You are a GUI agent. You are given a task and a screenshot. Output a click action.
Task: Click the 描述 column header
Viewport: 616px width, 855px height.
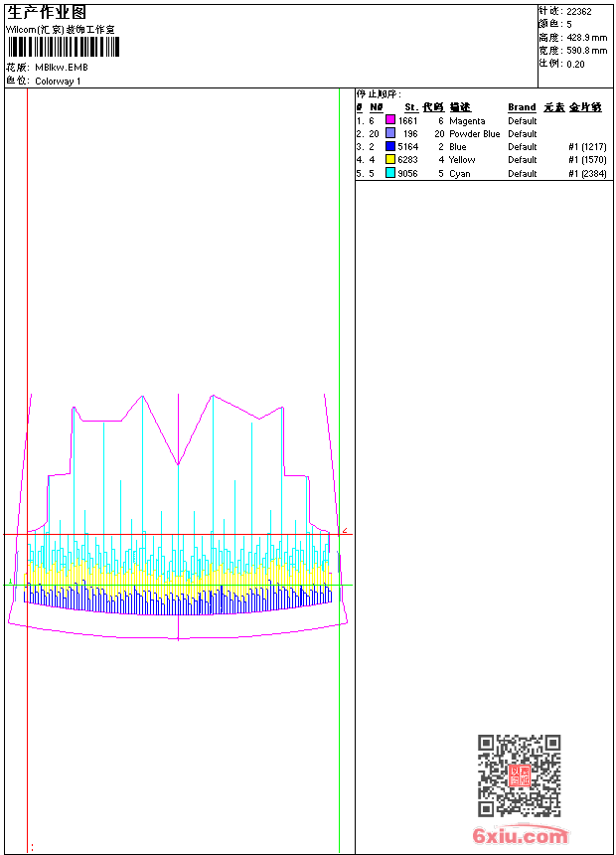click(x=459, y=107)
